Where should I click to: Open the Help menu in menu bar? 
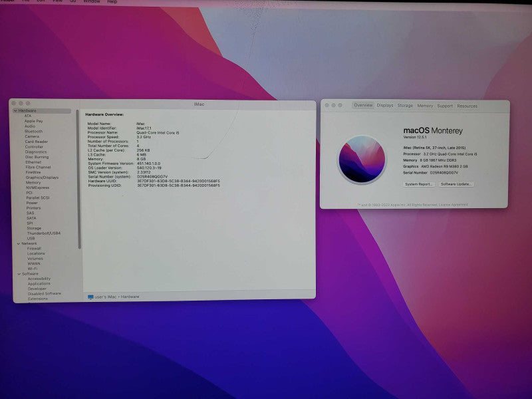click(x=112, y=2)
